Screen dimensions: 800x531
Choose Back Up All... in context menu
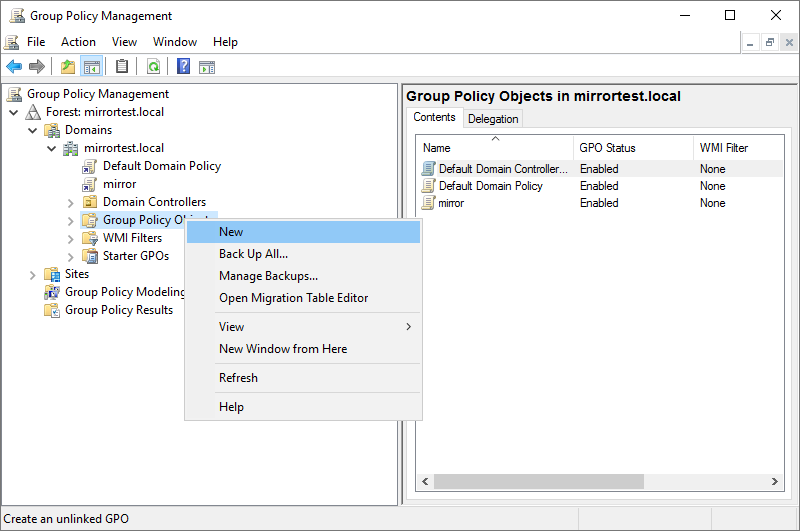coord(303,254)
